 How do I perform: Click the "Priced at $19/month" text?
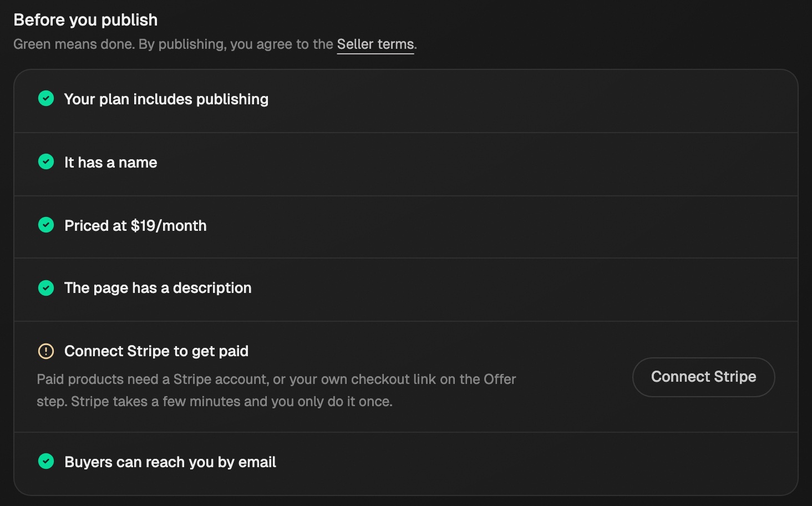135,226
